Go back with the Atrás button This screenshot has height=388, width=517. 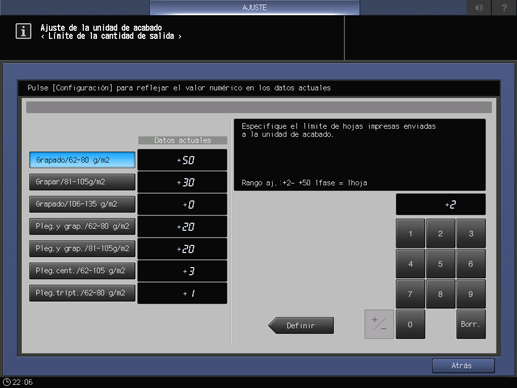click(x=463, y=366)
